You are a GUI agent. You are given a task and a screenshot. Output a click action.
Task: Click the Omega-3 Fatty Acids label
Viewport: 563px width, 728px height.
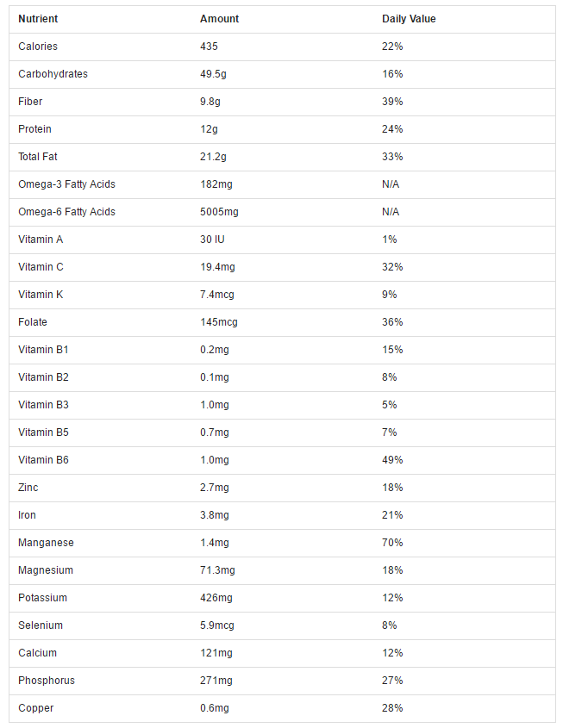(67, 184)
